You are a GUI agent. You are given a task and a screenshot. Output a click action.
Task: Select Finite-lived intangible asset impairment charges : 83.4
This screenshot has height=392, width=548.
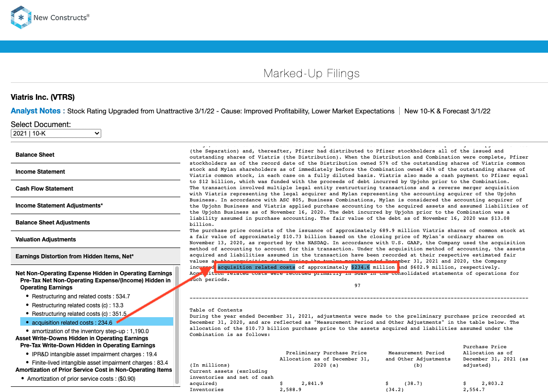[x=100, y=363]
